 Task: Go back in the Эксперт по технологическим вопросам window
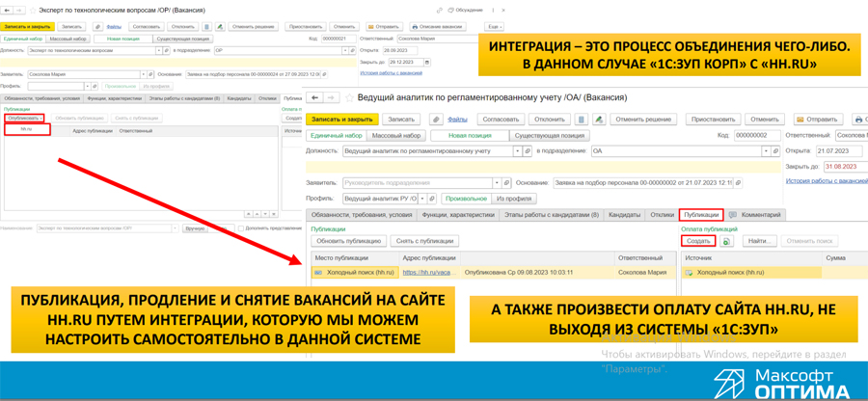pos(7,10)
